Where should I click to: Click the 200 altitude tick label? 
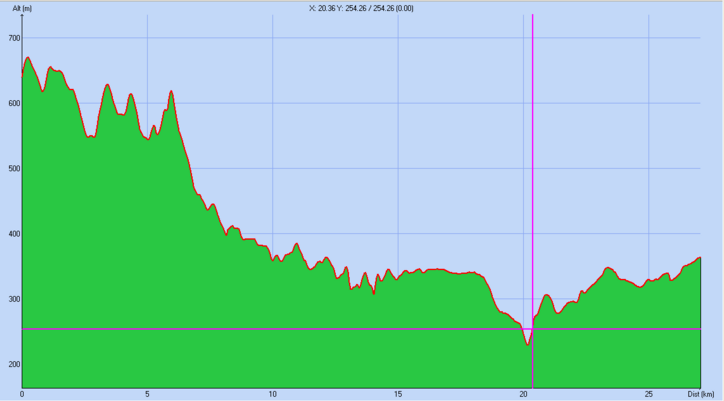pos(14,364)
